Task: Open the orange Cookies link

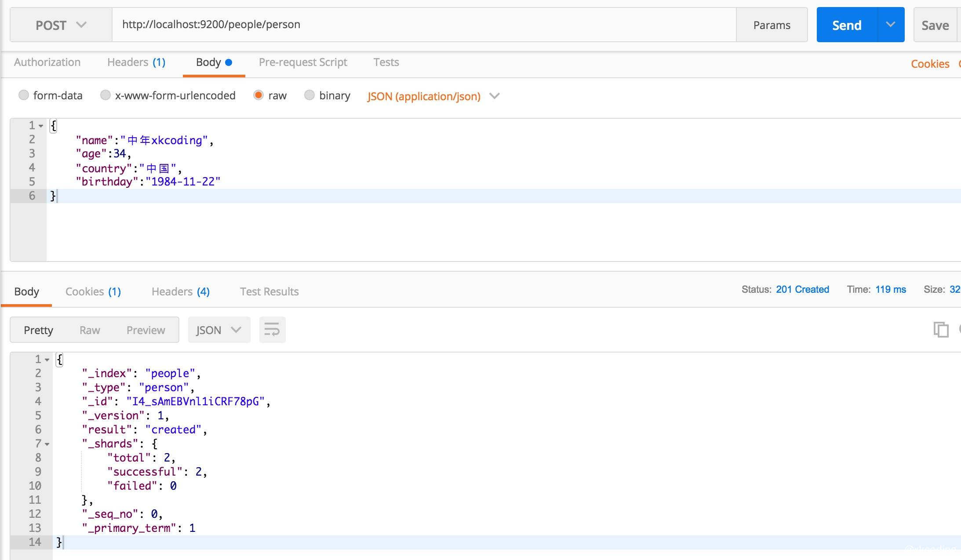Action: click(x=930, y=64)
